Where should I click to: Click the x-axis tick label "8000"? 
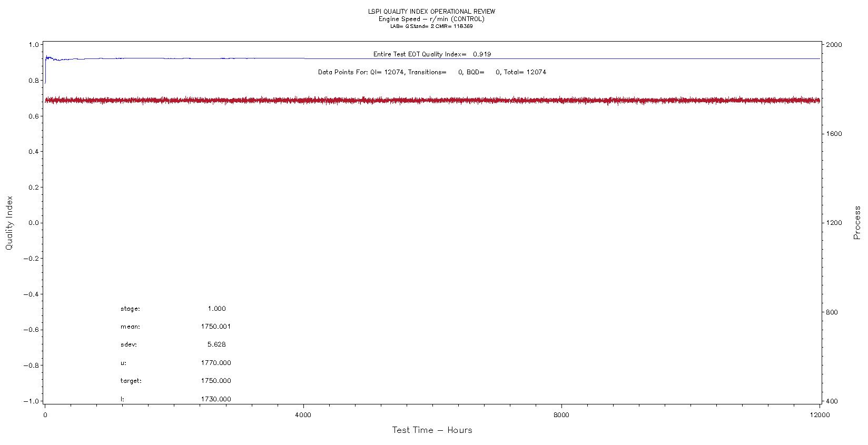tap(561, 416)
